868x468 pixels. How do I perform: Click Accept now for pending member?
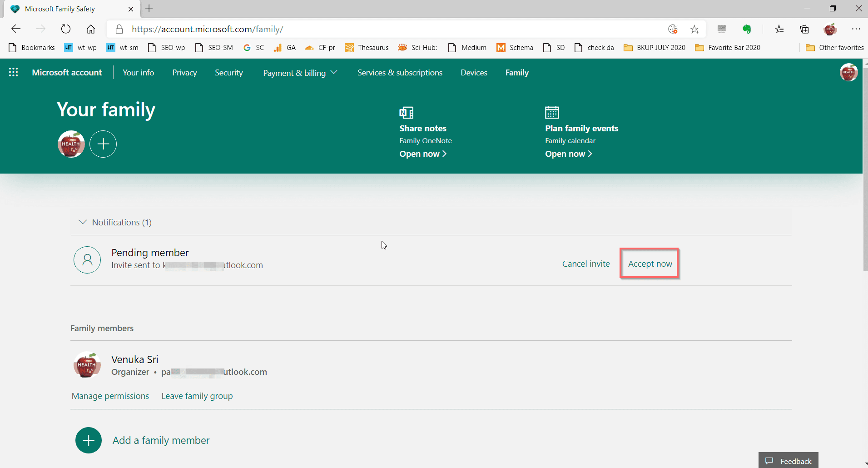(650, 264)
